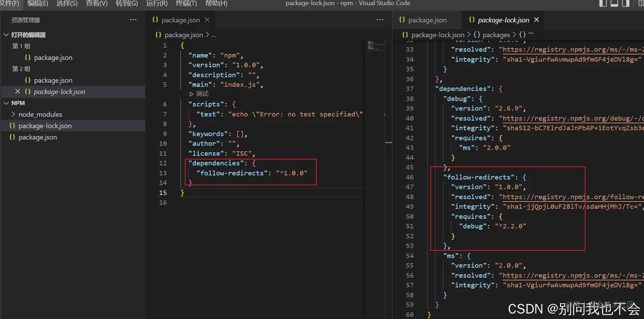Click the "ISC" license value
The width and height of the screenshot is (644, 319).
(241, 153)
